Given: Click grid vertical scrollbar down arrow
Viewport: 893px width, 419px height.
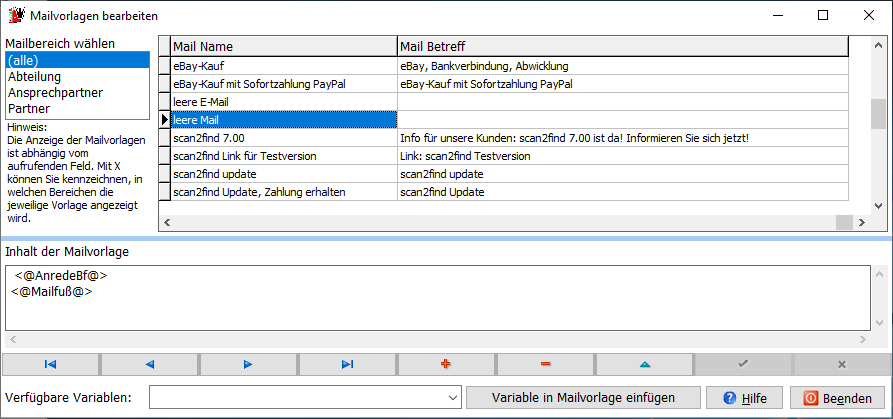Looking at the screenshot, I should click(x=878, y=206).
